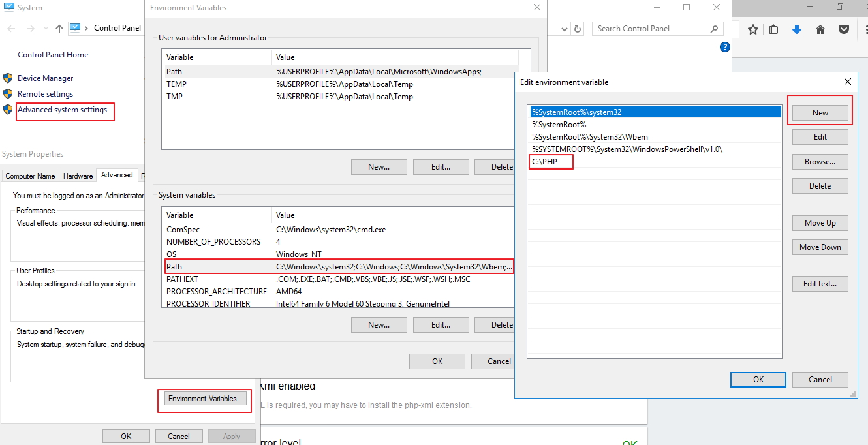Image resolution: width=868 pixels, height=445 pixels.
Task: Select the Path system variable row
Action: [338, 267]
